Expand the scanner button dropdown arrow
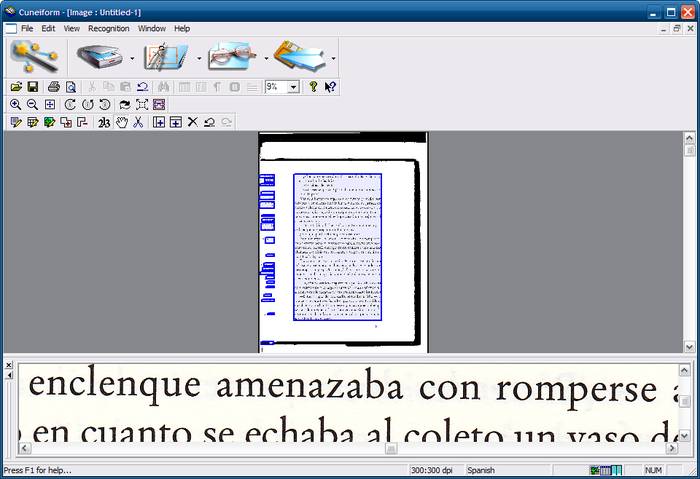The width and height of the screenshot is (700, 479). tap(132, 58)
